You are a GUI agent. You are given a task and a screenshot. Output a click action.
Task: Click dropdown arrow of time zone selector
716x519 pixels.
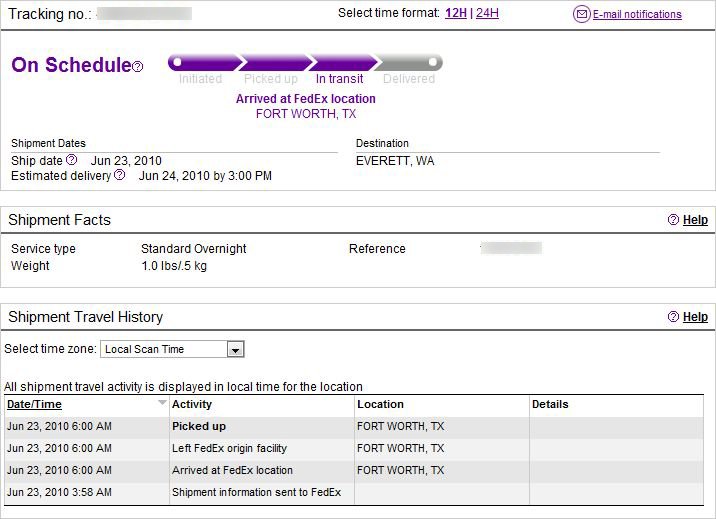[x=235, y=349]
